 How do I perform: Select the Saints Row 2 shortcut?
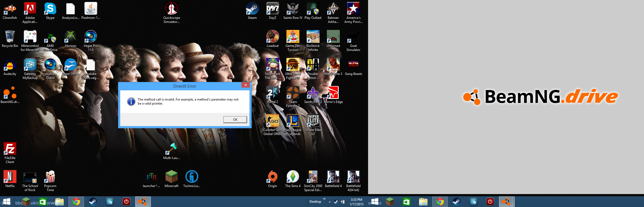[313, 95]
